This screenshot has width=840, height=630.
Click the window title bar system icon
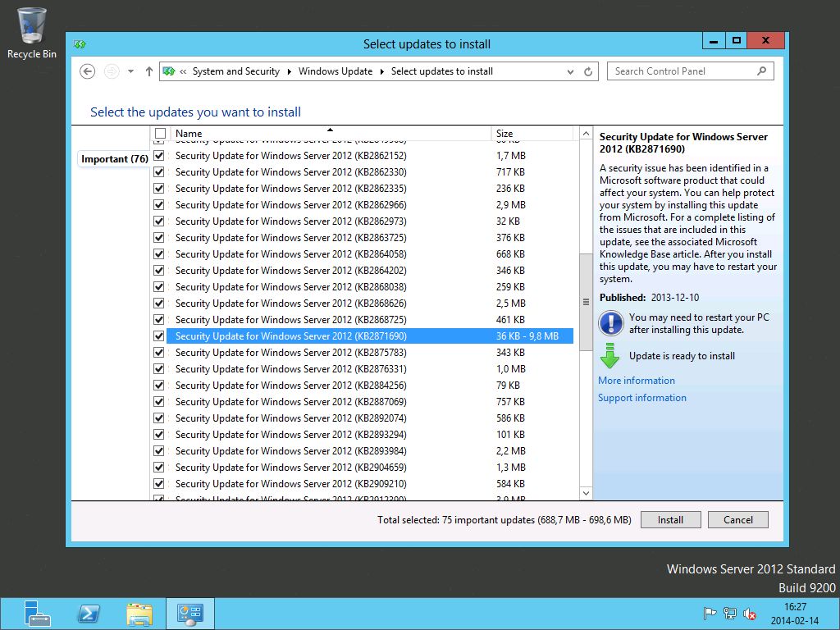click(80, 44)
